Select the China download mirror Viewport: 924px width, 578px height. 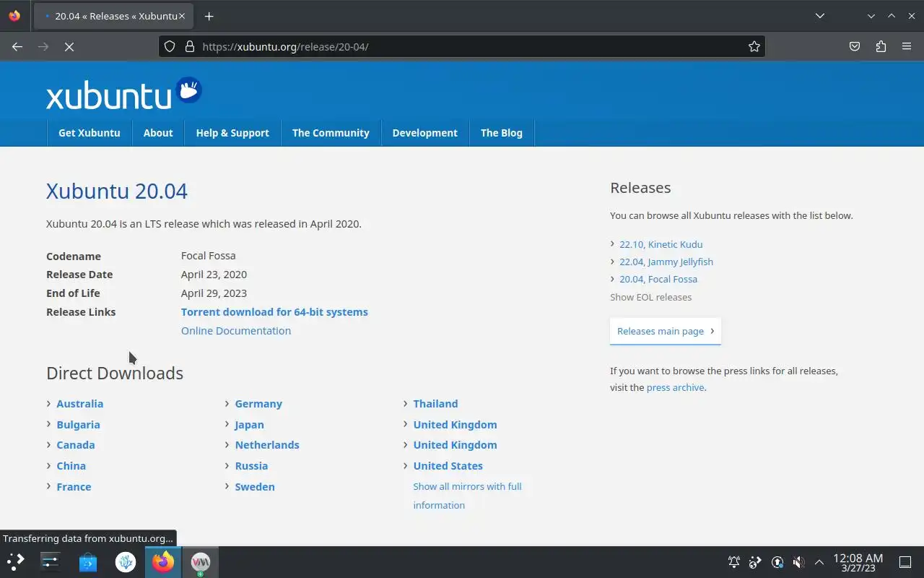click(x=71, y=466)
